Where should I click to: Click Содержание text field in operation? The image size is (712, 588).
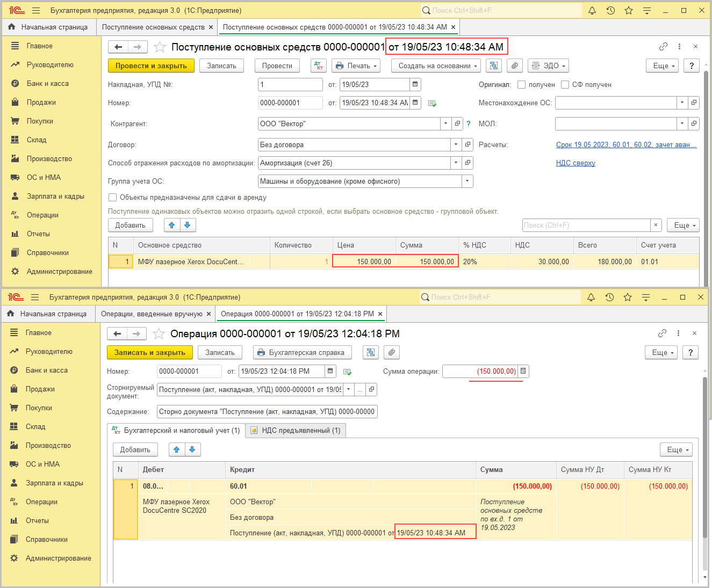point(267,411)
